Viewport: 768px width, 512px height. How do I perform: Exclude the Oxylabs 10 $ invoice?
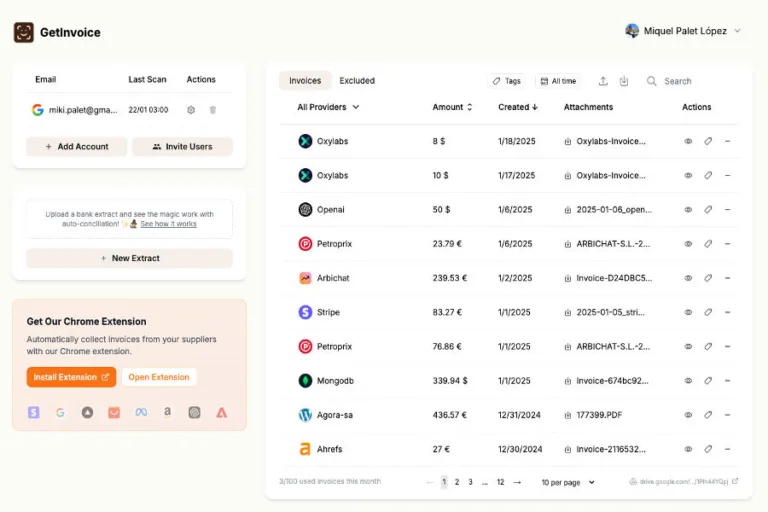click(727, 175)
